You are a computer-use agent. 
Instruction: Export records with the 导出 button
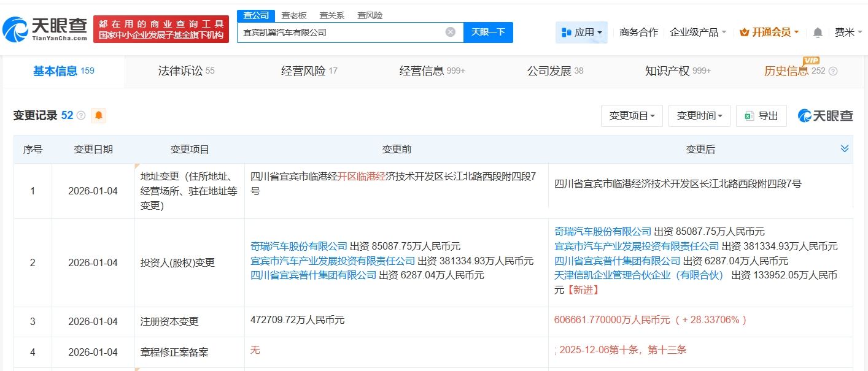(x=761, y=115)
